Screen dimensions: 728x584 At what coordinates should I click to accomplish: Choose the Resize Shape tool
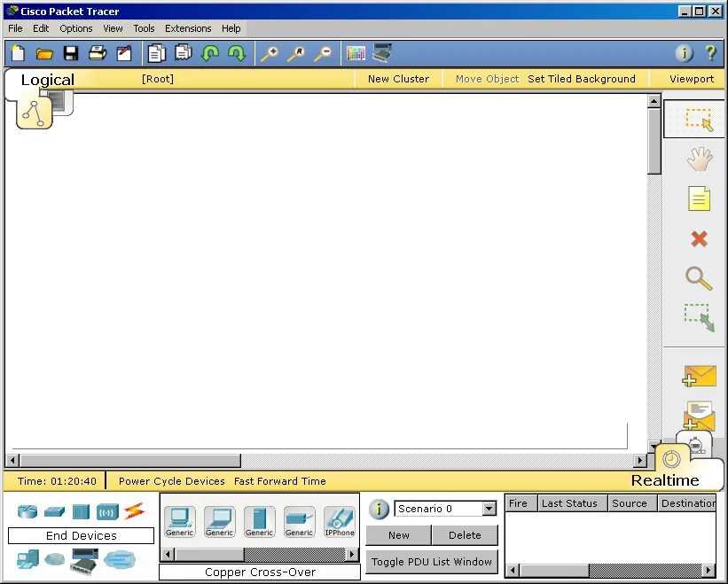(x=700, y=318)
